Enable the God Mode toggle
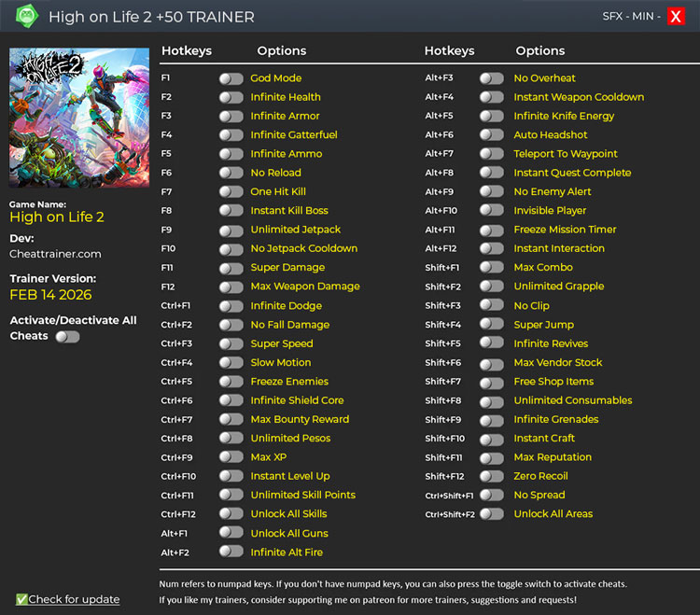Viewport: 700px width, 615px height. [x=231, y=78]
